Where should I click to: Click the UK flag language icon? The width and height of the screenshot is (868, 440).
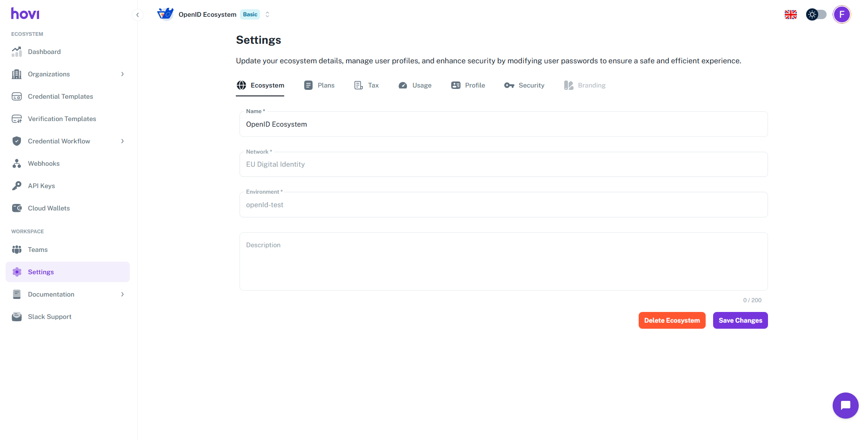791,15
